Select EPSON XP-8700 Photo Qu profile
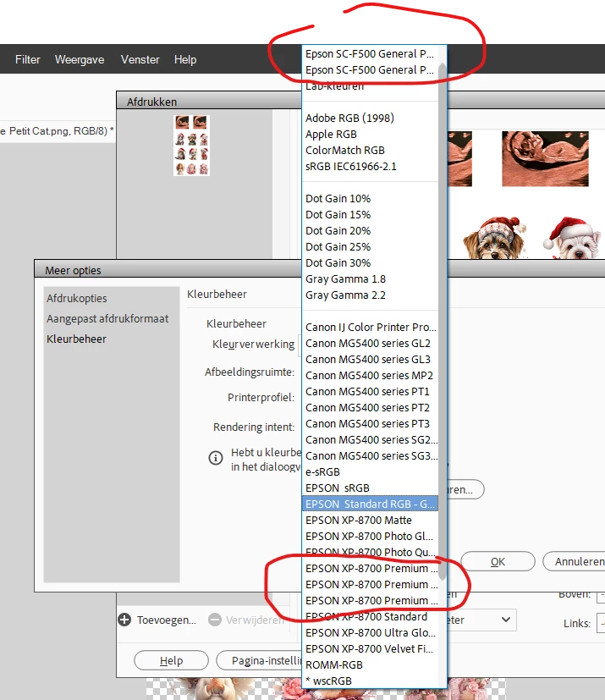 click(x=370, y=552)
